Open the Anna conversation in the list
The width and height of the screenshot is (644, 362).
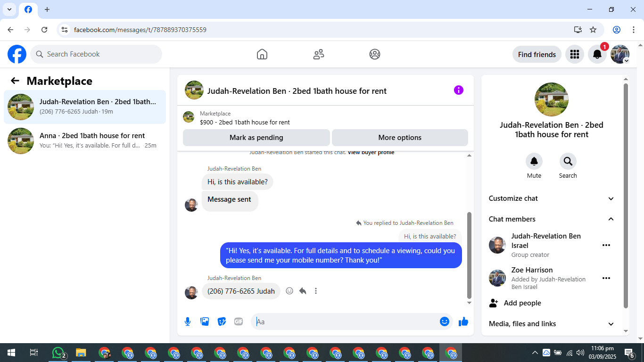coord(85,141)
